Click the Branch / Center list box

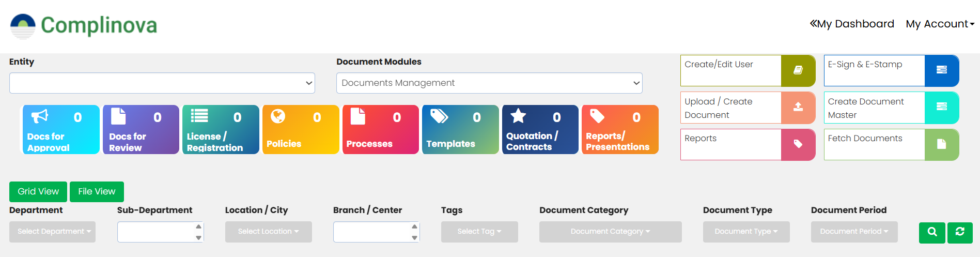coord(377,232)
